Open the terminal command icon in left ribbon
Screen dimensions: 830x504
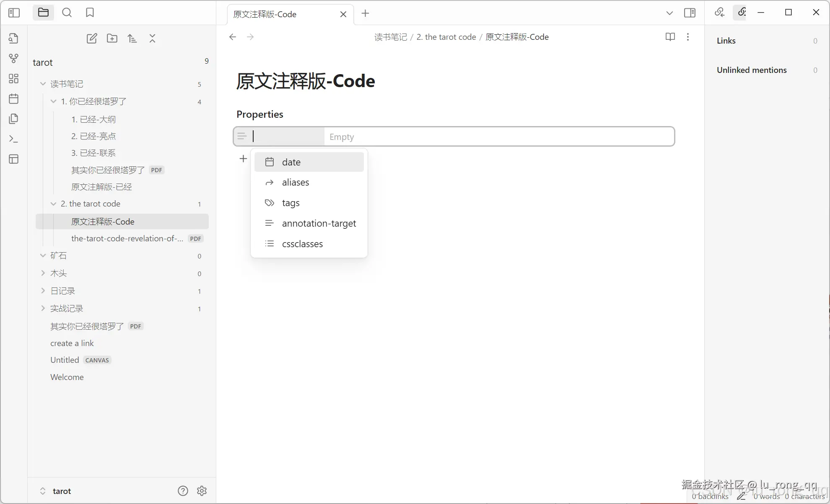14,139
